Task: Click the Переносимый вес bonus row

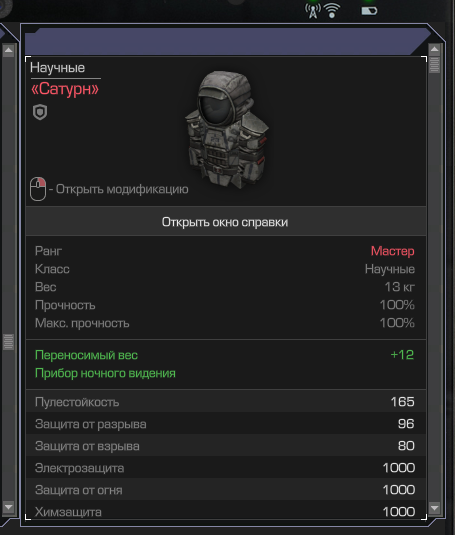Action: [226, 355]
